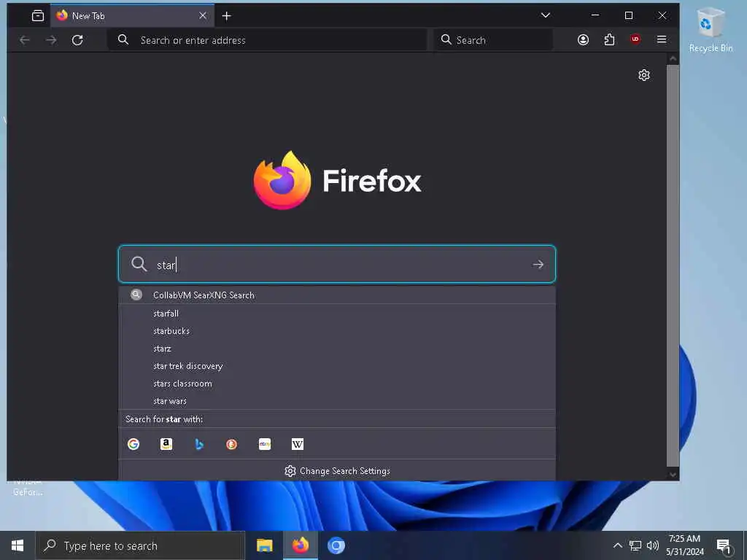Open File Explorer from the taskbar
Screen dimensions: 747x560
pos(264,545)
